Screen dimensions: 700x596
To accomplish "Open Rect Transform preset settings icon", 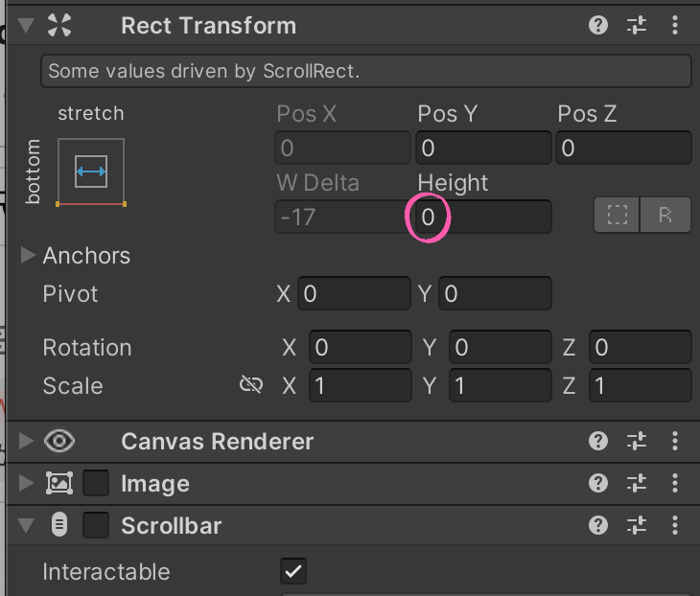I will pyautogui.click(x=638, y=25).
